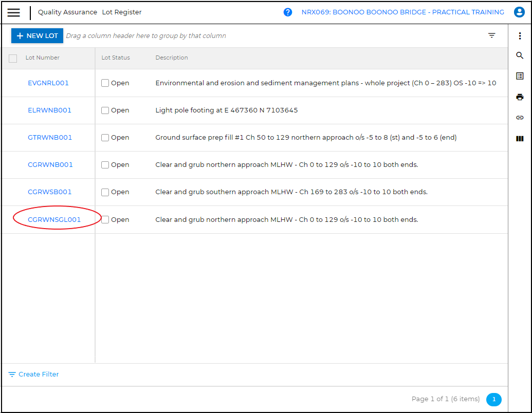The width and height of the screenshot is (532, 413).
Task: Click the search magnifier icon in sidebar
Action: (520, 55)
